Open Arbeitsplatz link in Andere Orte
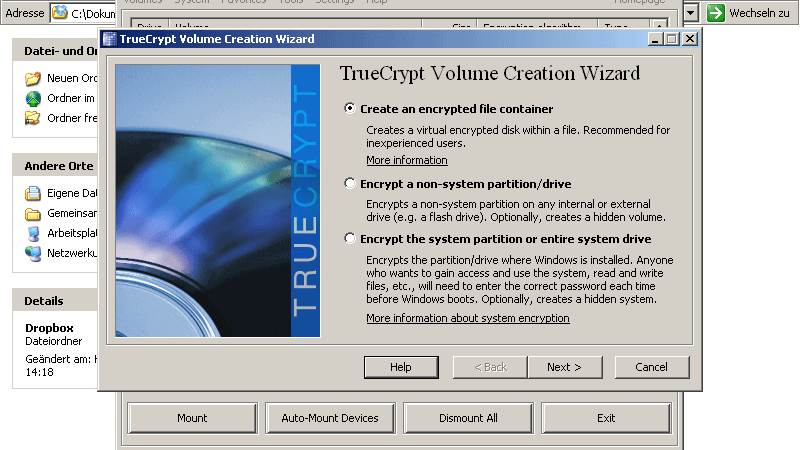Image resolution: width=800 pixels, height=450 pixels. 71,233
